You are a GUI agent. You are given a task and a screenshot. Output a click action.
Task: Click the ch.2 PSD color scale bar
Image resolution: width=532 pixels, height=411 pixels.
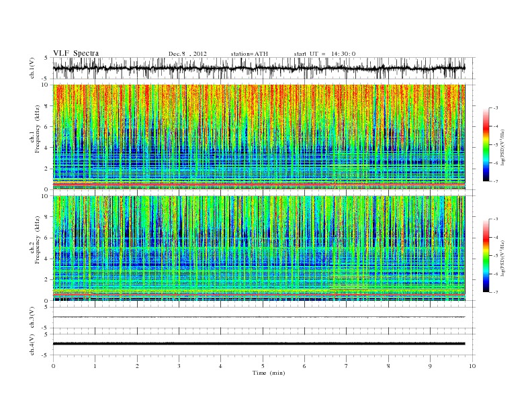(x=486, y=255)
